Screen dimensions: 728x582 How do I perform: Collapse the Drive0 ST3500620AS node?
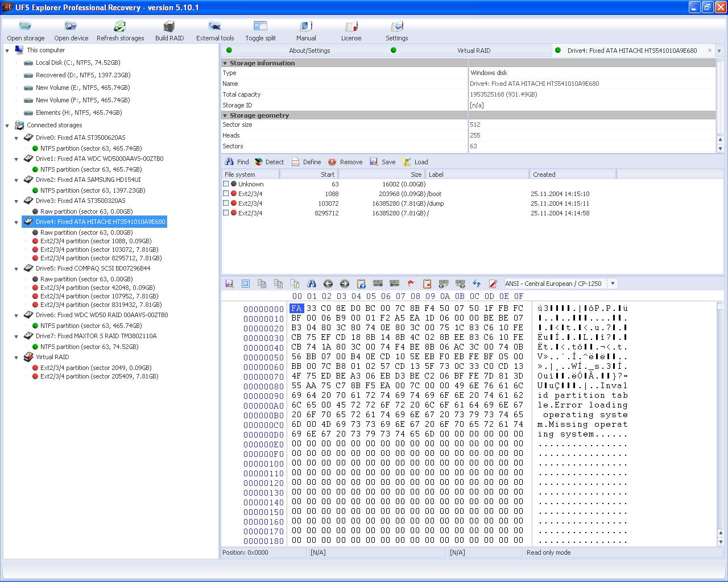(x=16, y=138)
